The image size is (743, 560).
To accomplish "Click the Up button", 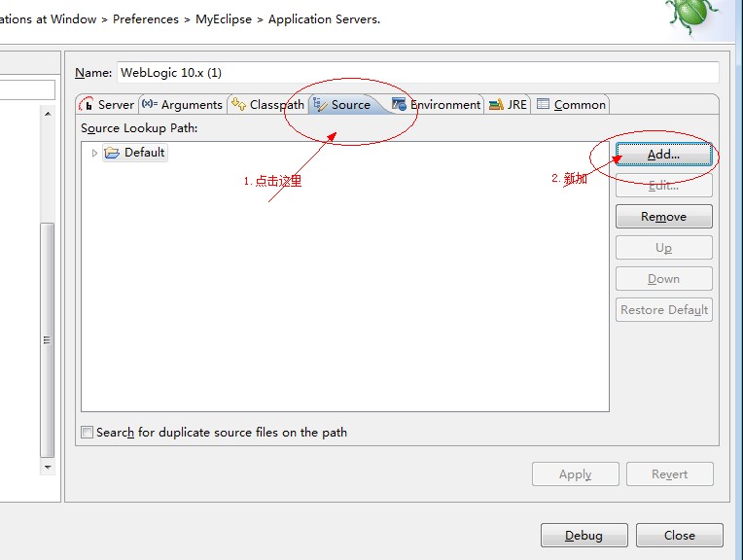I will click(x=663, y=248).
